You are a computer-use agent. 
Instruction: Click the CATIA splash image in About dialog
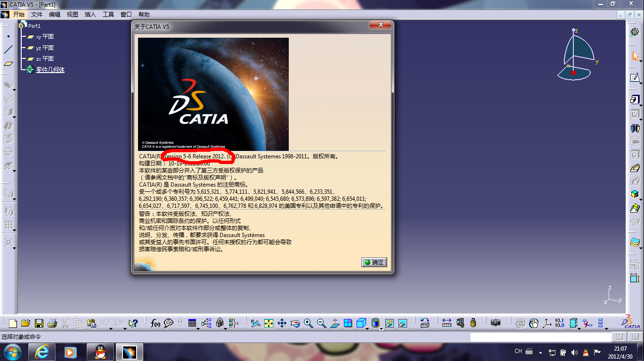tap(213, 94)
